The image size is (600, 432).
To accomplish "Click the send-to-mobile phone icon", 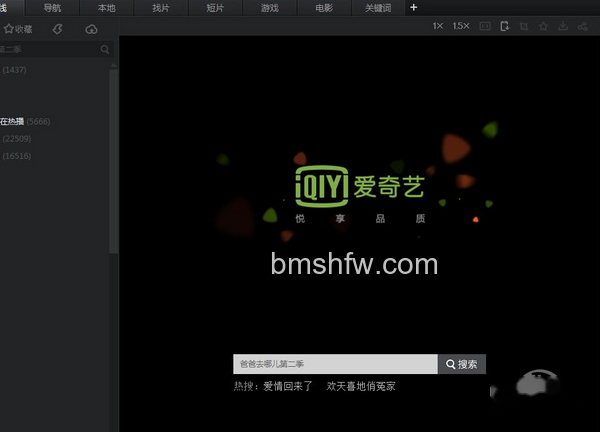I will [504, 26].
